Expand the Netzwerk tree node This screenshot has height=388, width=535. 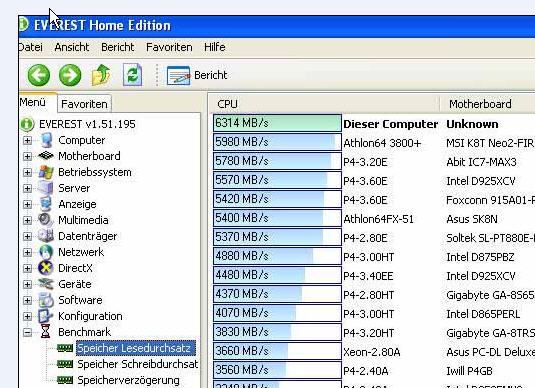[27, 253]
